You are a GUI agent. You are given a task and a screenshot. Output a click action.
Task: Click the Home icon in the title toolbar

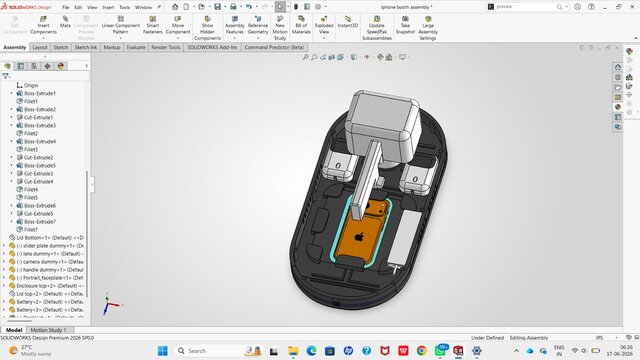175,7
